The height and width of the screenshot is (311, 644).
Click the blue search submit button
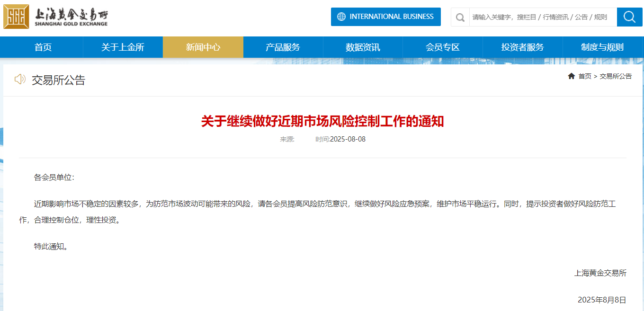pyautogui.click(x=630, y=17)
